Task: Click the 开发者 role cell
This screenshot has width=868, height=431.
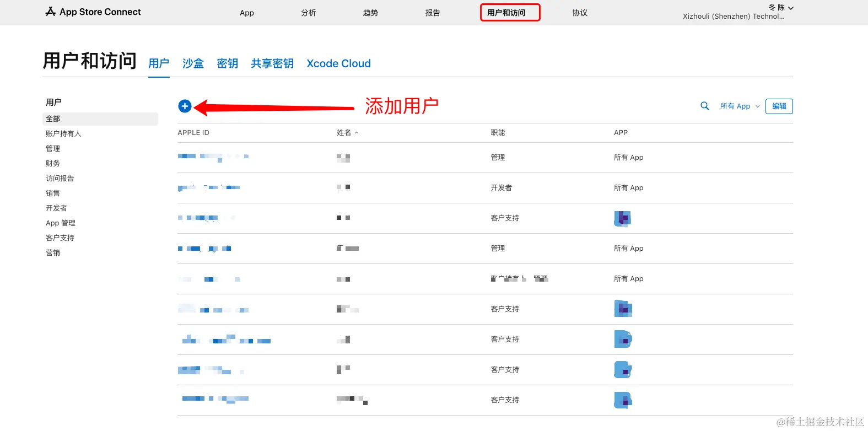Action: click(502, 188)
